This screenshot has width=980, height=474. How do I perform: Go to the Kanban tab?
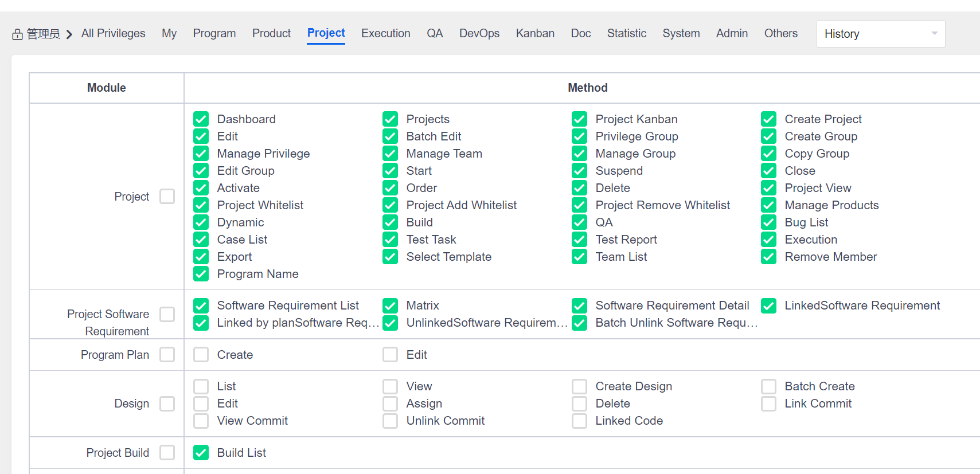click(x=534, y=33)
